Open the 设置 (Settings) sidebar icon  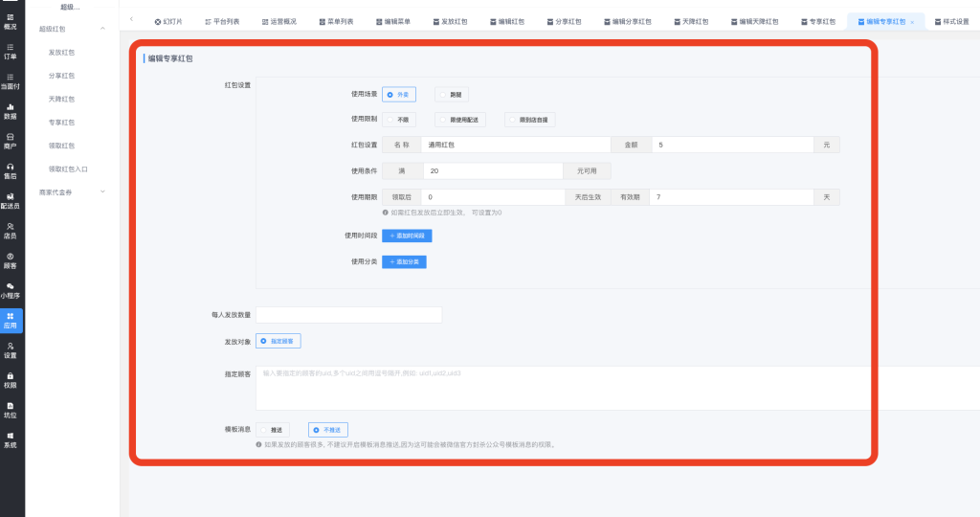(11, 349)
